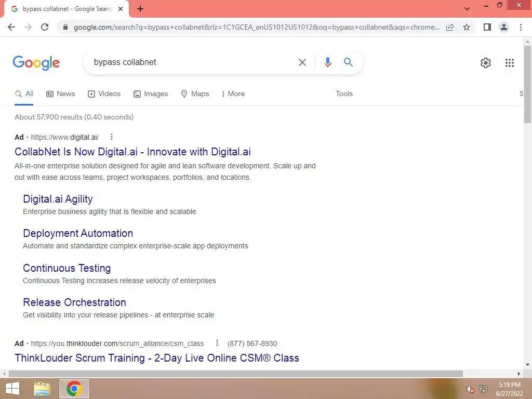Click the Google logo
This screenshot has height=399, width=532.
36,63
